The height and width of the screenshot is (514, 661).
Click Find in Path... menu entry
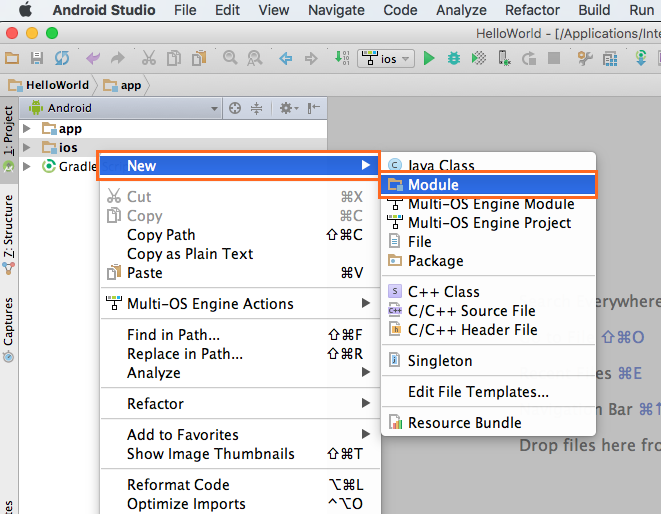coord(240,335)
